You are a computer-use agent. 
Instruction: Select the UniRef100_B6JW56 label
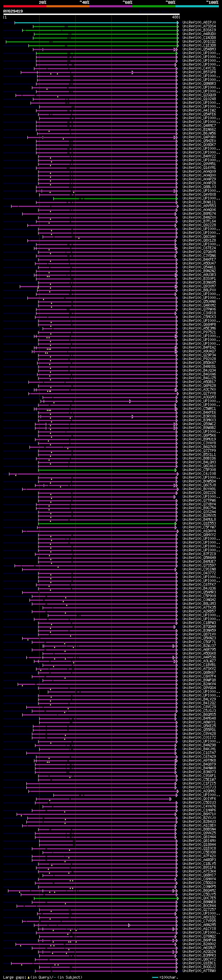[199, 133]
